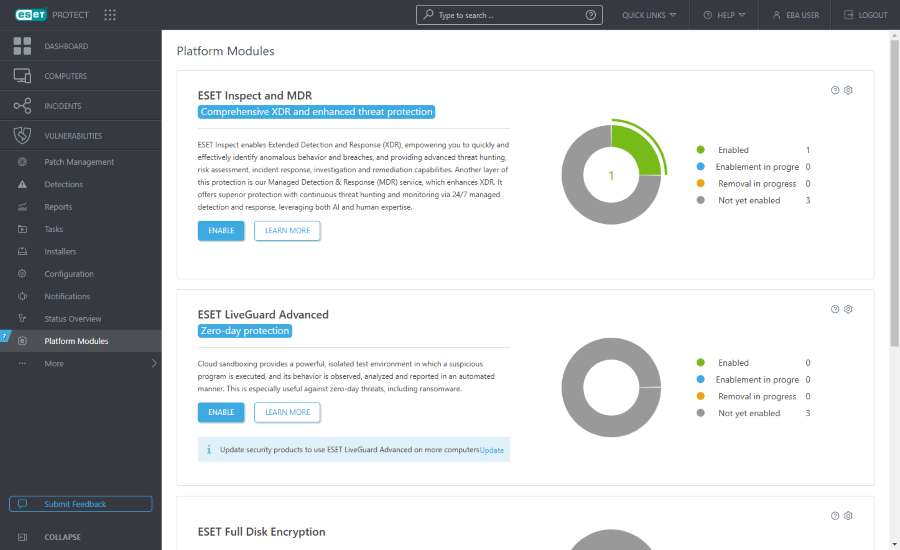Click Enable for ESET LiveGuard Advanced
The width and height of the screenshot is (900, 550).
click(x=221, y=412)
